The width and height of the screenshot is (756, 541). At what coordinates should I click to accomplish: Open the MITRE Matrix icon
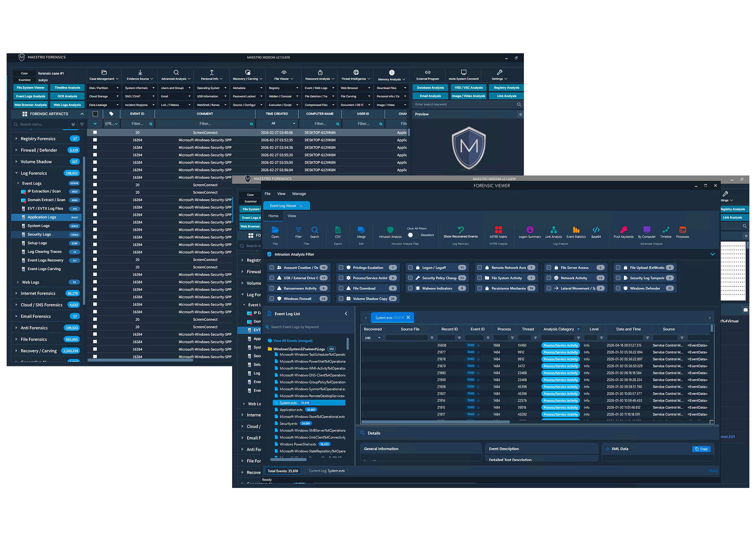(x=498, y=230)
